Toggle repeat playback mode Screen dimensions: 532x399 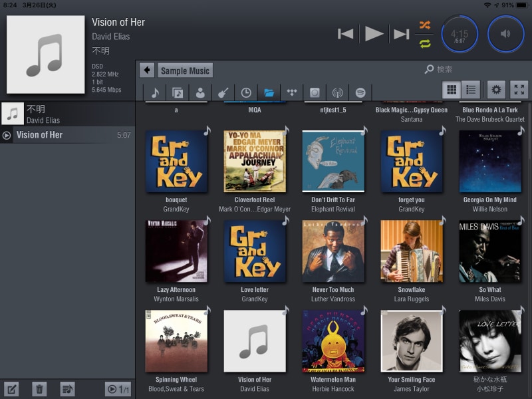(425, 43)
